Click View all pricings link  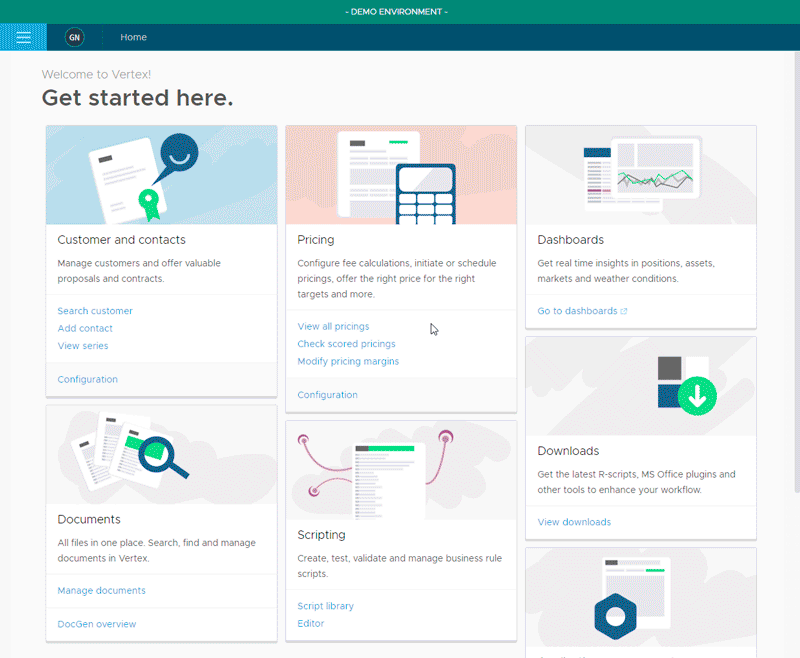333,326
